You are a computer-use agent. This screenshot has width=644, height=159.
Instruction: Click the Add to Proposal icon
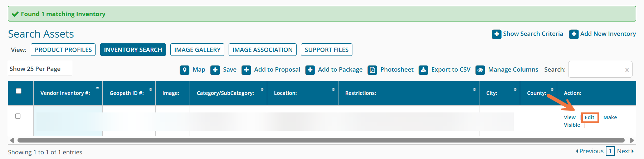point(246,70)
